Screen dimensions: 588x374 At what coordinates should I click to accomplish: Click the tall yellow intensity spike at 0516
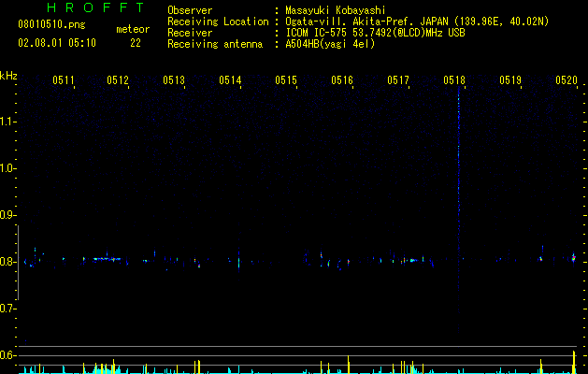click(x=349, y=365)
